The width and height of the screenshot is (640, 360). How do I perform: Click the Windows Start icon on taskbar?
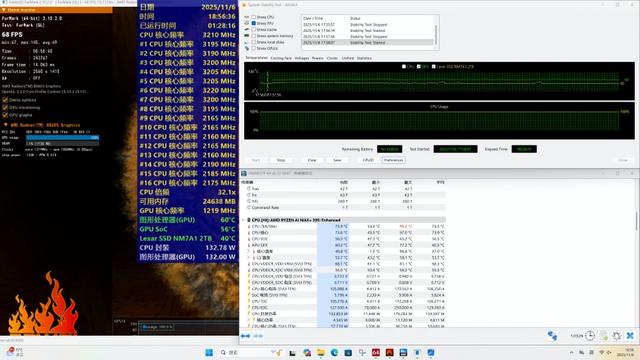coord(209,352)
